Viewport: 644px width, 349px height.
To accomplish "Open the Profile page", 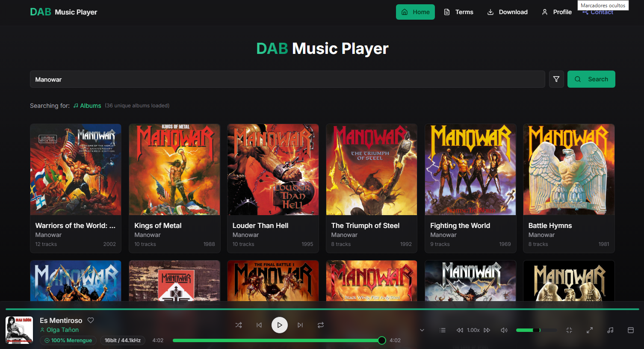I will click(557, 12).
